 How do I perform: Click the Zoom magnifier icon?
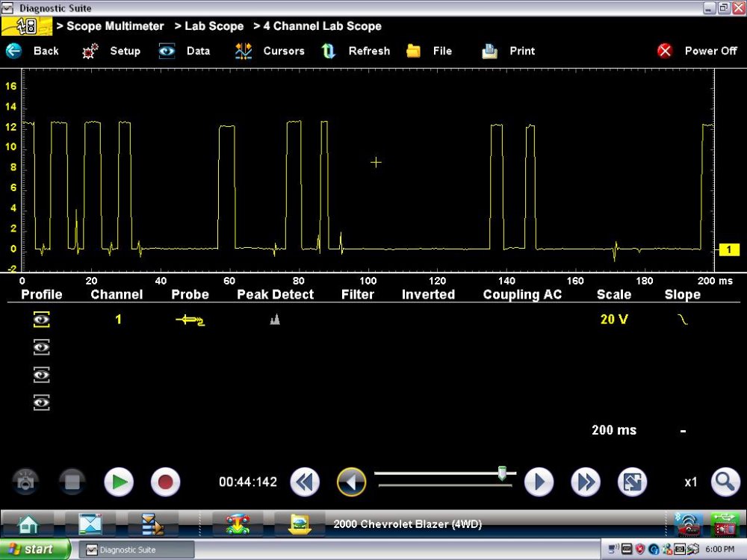point(725,482)
